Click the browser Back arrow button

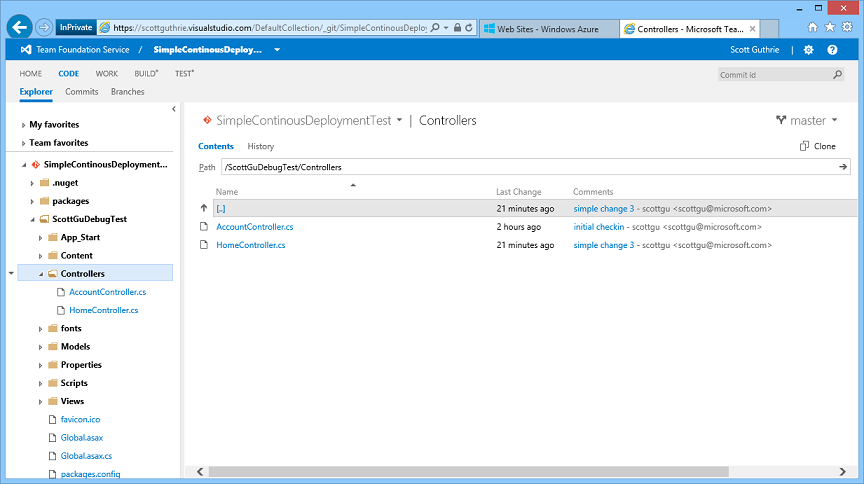click(x=20, y=27)
